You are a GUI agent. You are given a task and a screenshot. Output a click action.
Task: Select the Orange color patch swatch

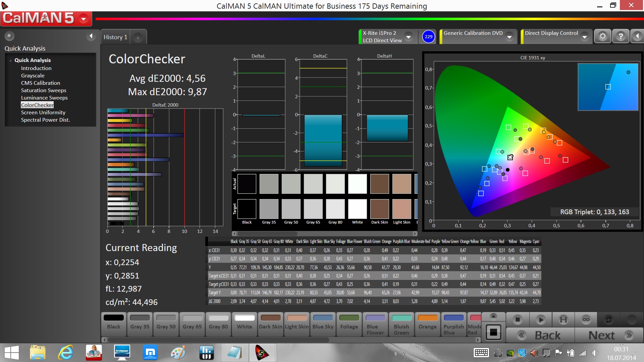point(427,322)
